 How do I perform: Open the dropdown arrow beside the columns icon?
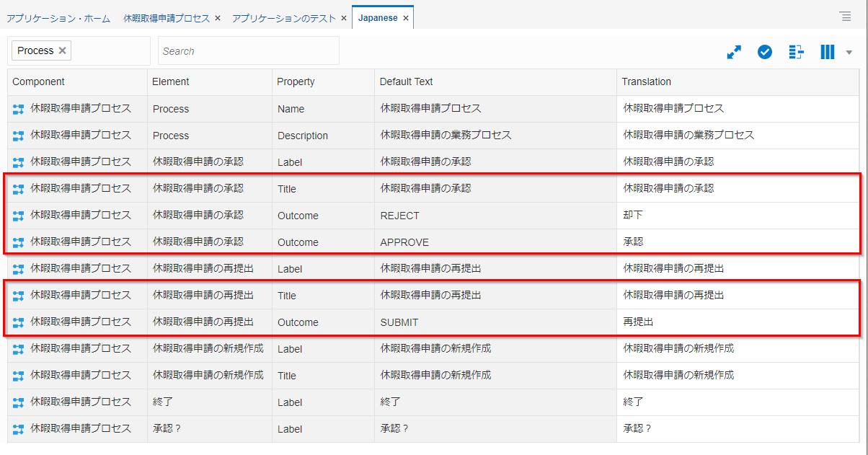(849, 53)
